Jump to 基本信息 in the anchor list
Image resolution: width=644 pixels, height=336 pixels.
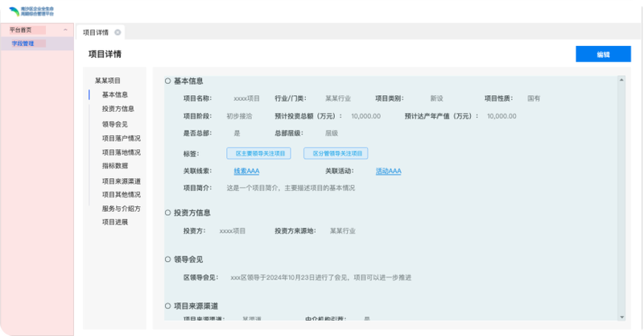click(115, 94)
